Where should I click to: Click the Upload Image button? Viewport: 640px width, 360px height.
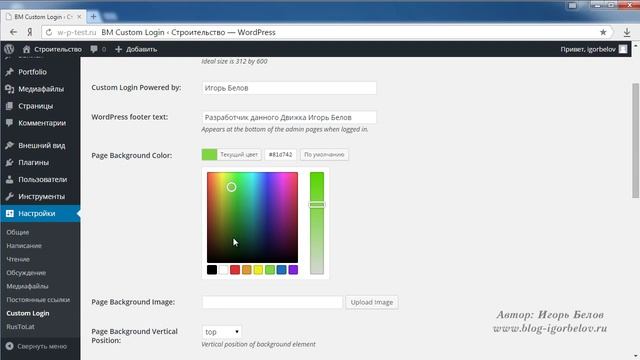372,302
